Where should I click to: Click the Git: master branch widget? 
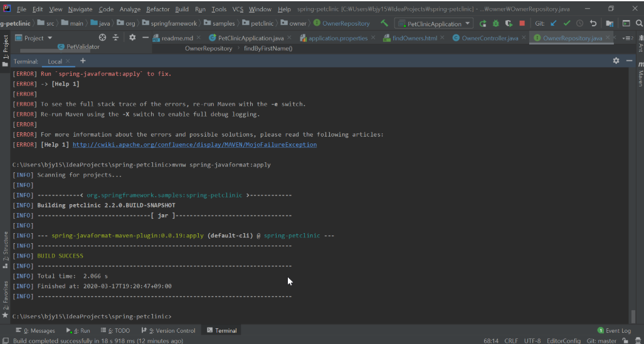pos(602,341)
